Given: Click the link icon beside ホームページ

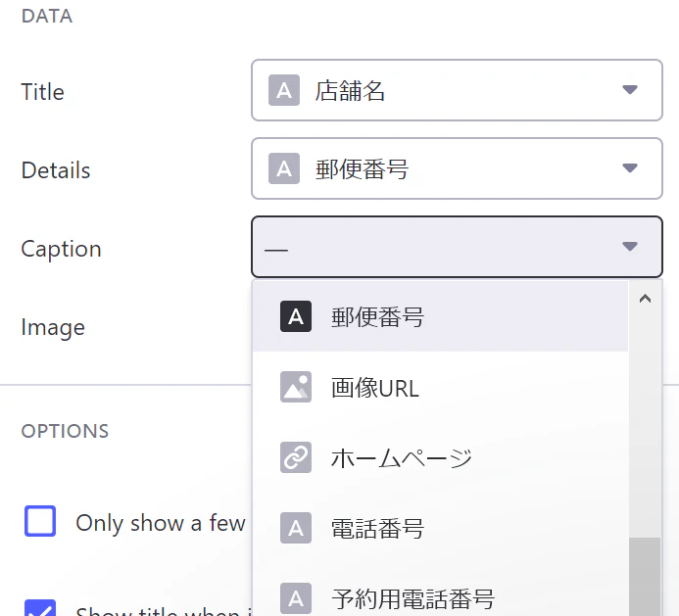Looking at the screenshot, I should coord(296,457).
